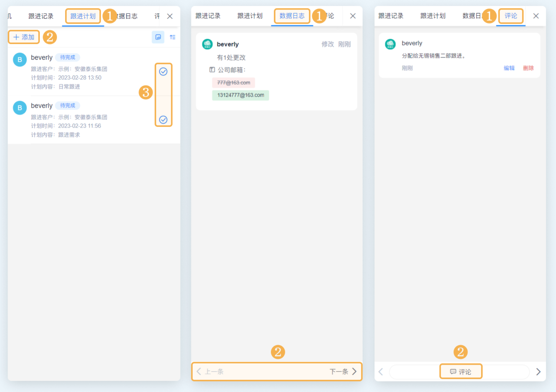Click right arrow in comment panel footer

(538, 372)
